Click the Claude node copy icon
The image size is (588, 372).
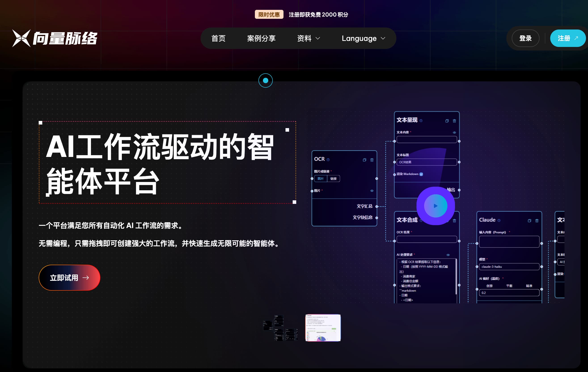pos(529,221)
